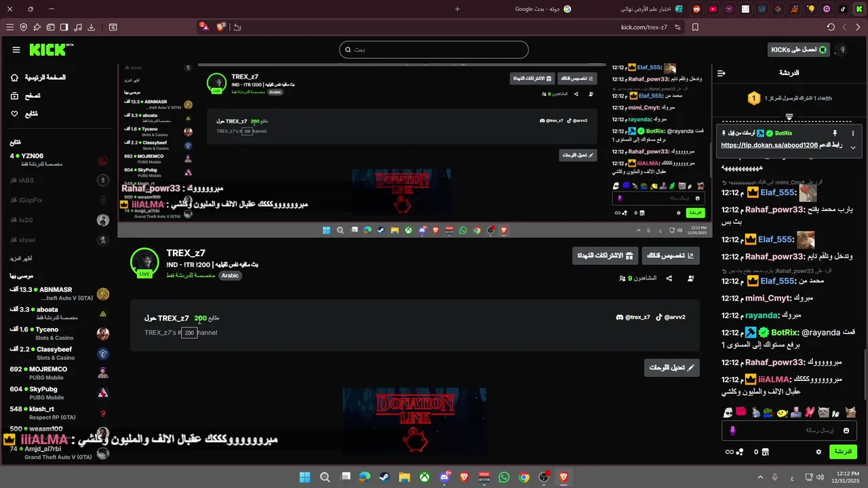Unpin the pinned BotRix message pin icon
Image resolution: width=868 pixels, height=488 pixels.
835,134
